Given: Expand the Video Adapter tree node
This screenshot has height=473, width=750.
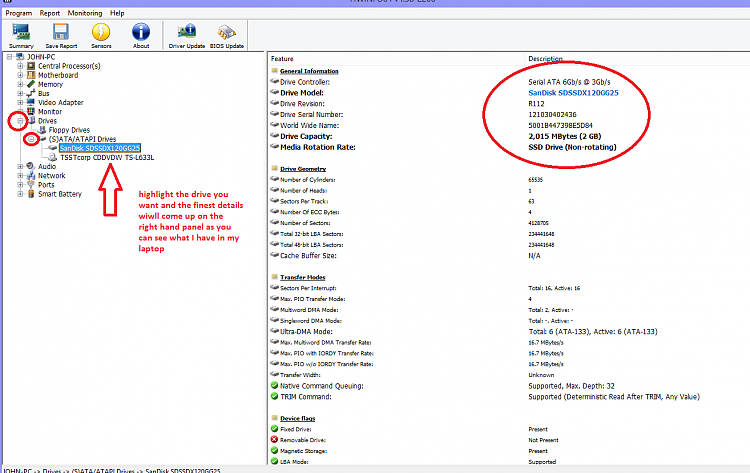Looking at the screenshot, I should pos(20,102).
